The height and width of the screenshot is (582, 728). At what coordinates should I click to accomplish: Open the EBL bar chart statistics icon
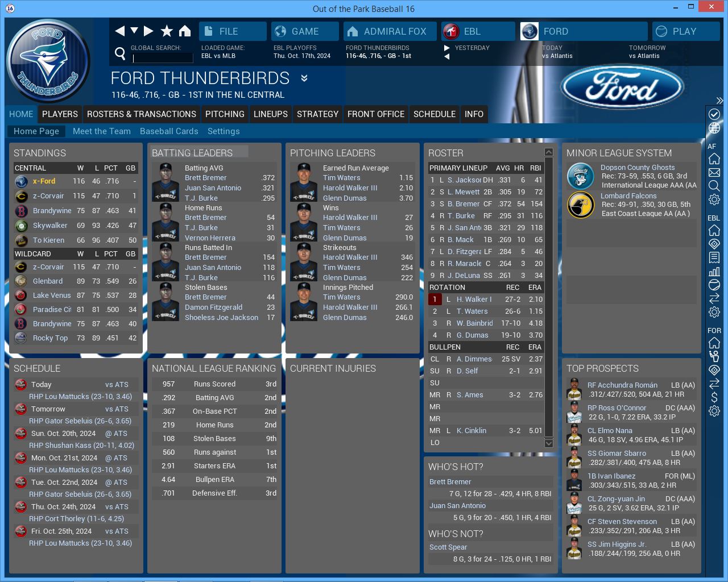click(x=714, y=271)
